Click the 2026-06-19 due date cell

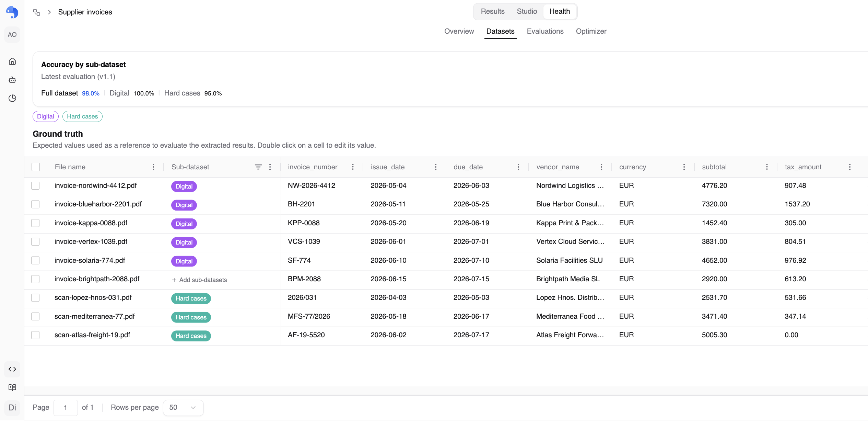click(x=471, y=223)
